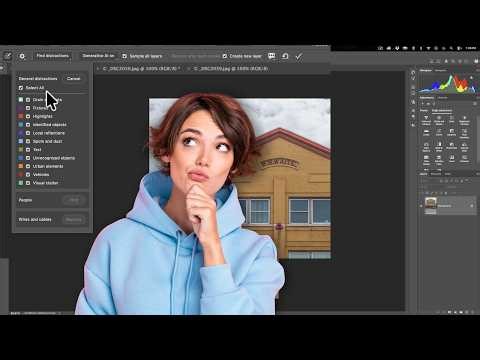Open Wi-Fi menu in macOS menu bar

point(429,48)
